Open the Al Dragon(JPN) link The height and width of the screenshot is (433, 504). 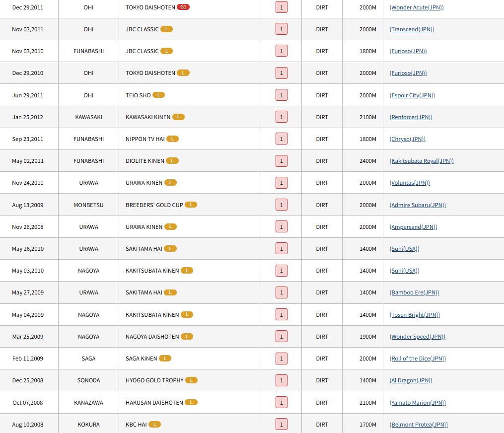point(411,380)
